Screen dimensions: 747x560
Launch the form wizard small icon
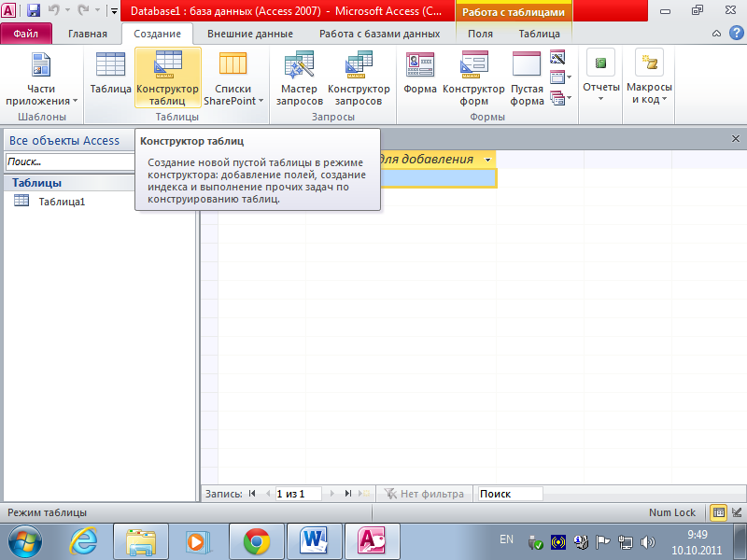click(557, 58)
